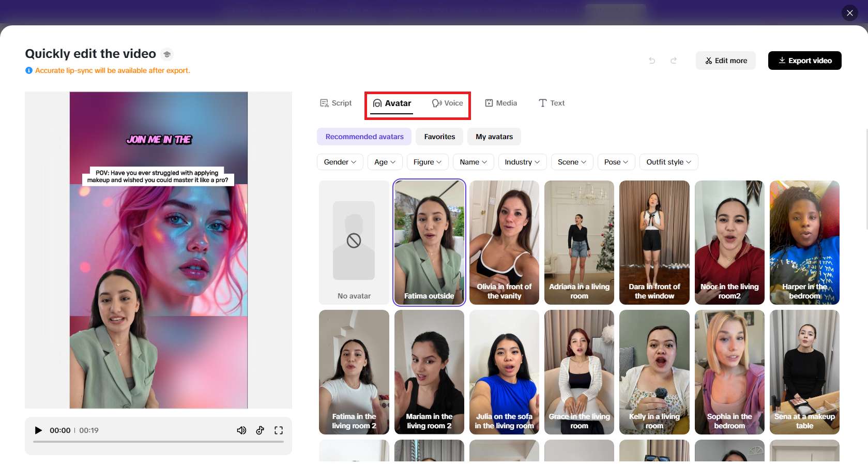Enter fullscreen video preview
The width and height of the screenshot is (868, 465).
pos(279,430)
